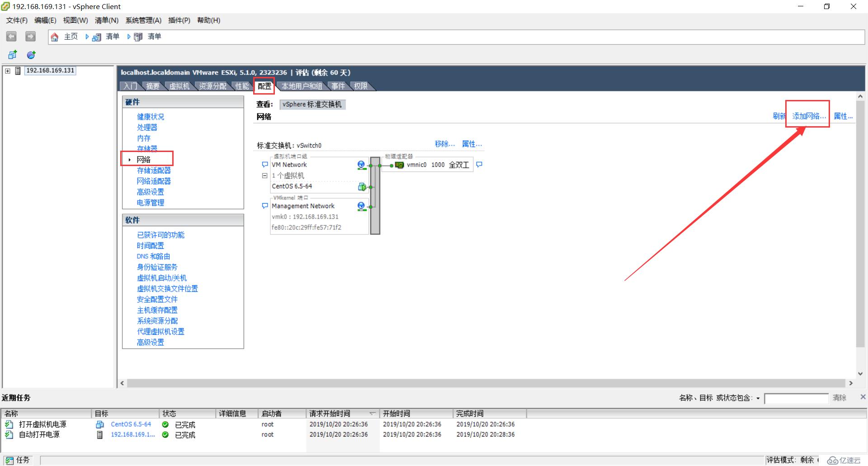
Task: Click the first 清单 inventory icon in the breadcrumb
Action: tap(96, 37)
